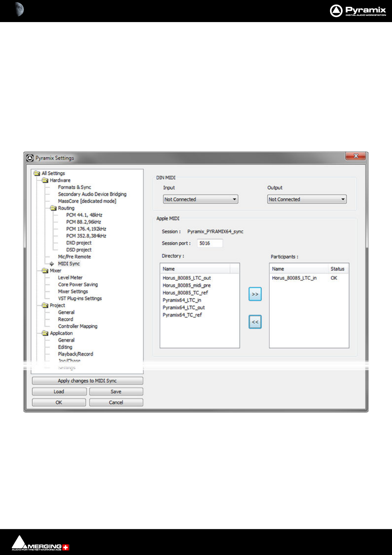Click the Application folder icon

point(45,333)
